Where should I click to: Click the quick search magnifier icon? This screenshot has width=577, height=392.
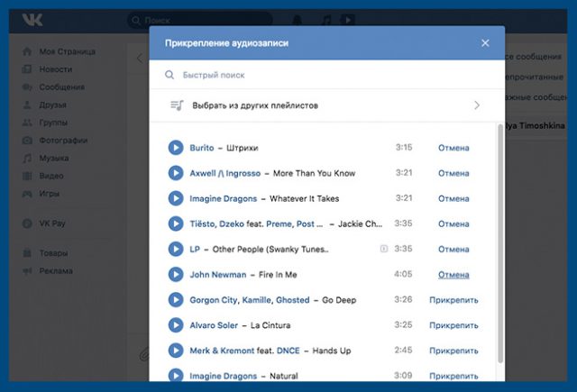pyautogui.click(x=169, y=75)
